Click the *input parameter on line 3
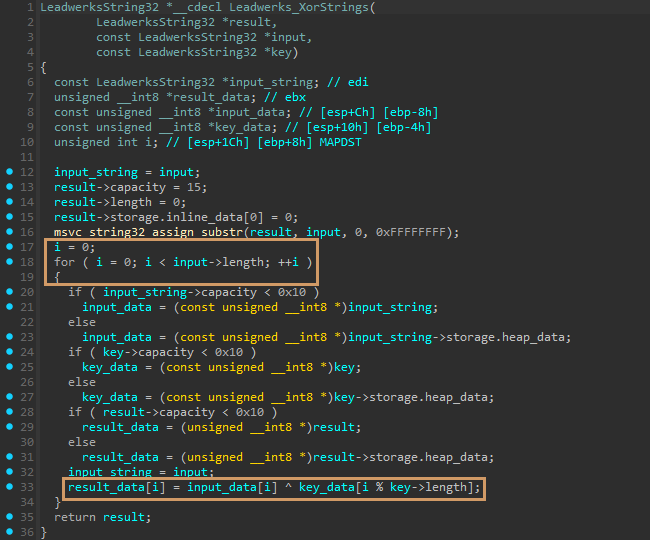This screenshot has height=540, width=650. click(x=285, y=37)
